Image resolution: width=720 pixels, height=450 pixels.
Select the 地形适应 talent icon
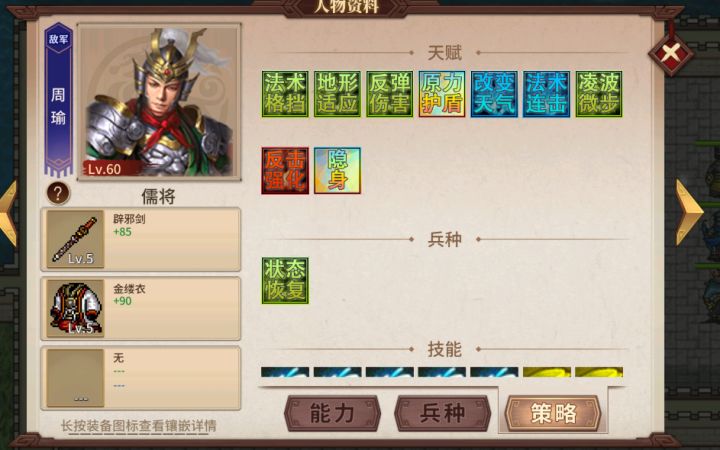click(338, 94)
